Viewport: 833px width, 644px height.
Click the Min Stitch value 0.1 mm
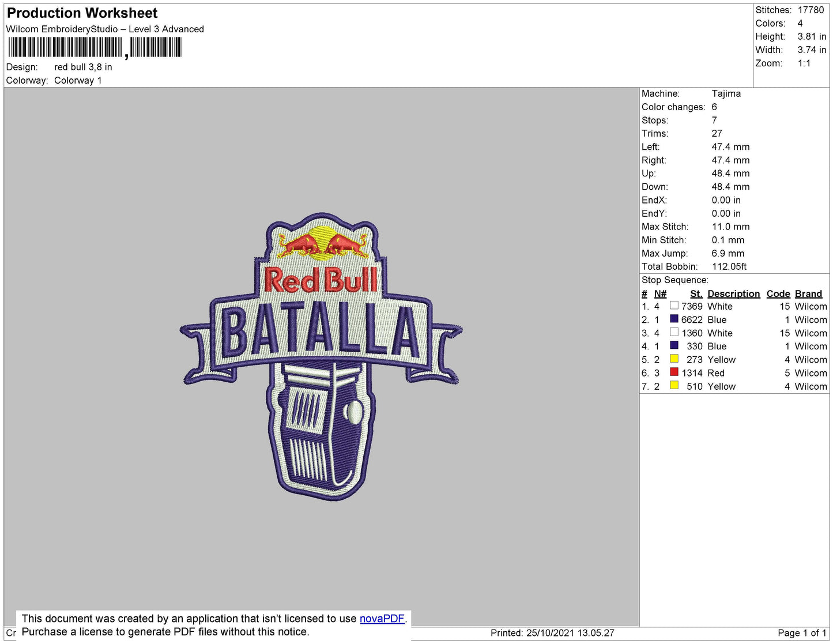point(728,240)
